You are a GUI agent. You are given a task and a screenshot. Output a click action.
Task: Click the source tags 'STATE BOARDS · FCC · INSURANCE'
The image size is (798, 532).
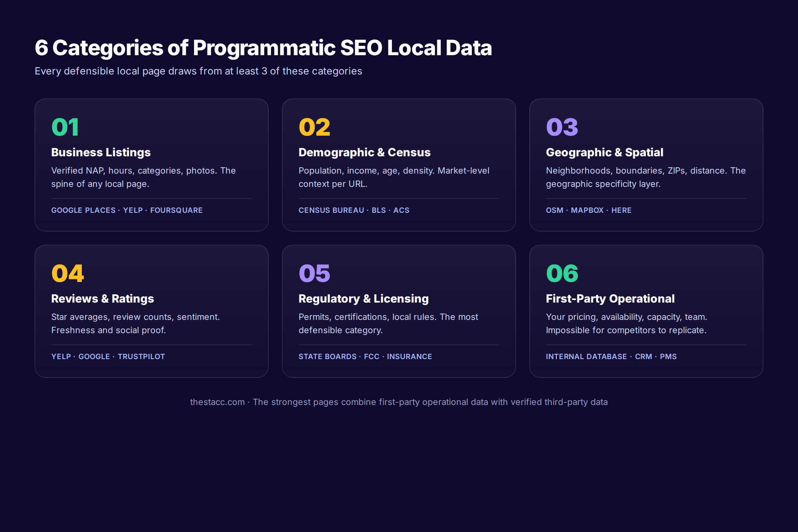pos(365,356)
